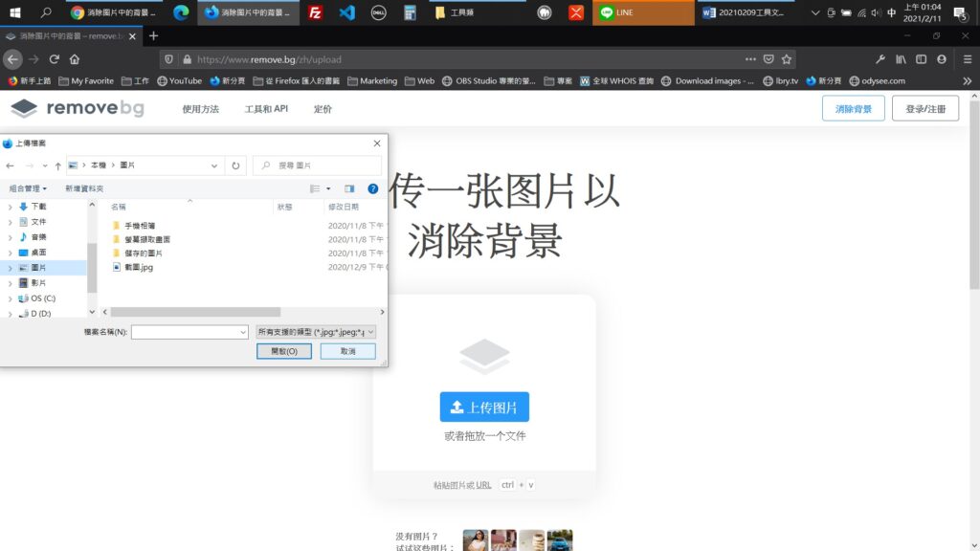980x551 pixels.
Task: Open the file type filter dropdown
Action: click(x=316, y=332)
